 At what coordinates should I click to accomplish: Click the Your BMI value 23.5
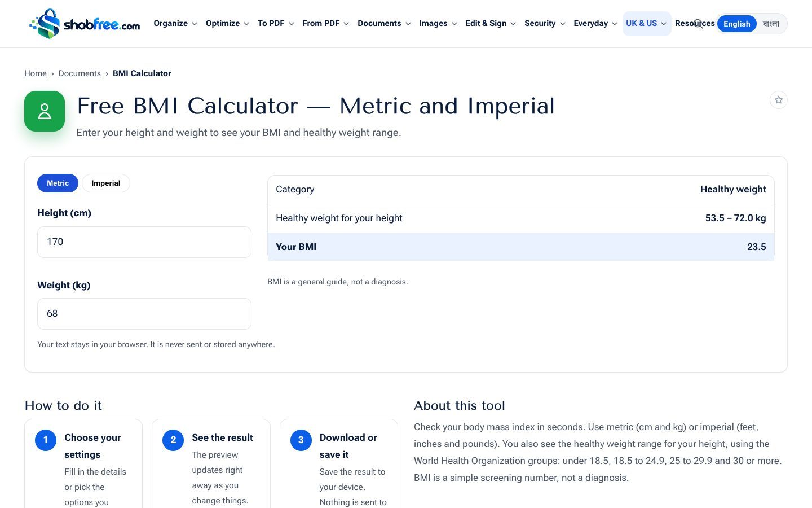tap(756, 247)
